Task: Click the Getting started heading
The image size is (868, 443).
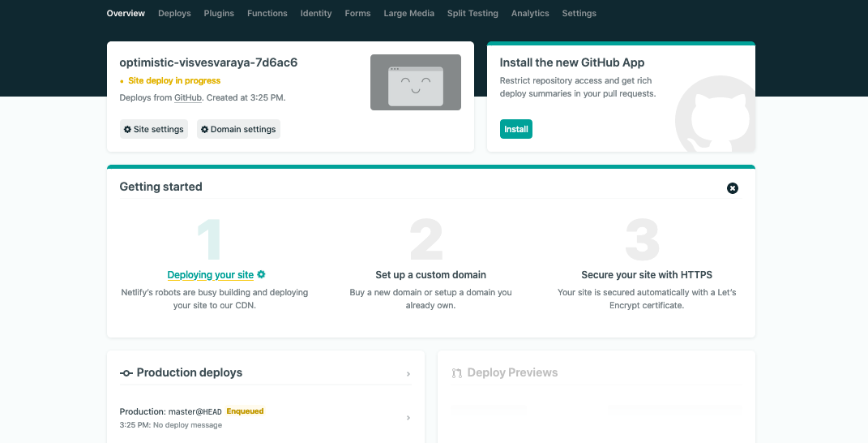Action: tap(161, 187)
